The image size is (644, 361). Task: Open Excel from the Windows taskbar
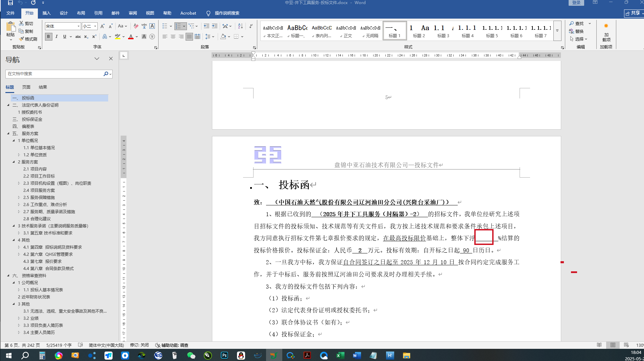click(340, 355)
